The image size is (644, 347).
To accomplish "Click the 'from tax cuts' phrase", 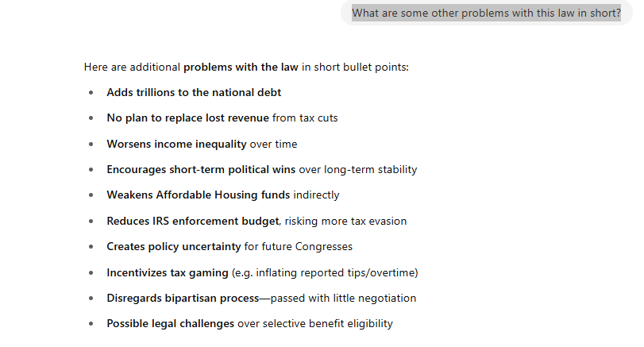I will click(x=305, y=118).
